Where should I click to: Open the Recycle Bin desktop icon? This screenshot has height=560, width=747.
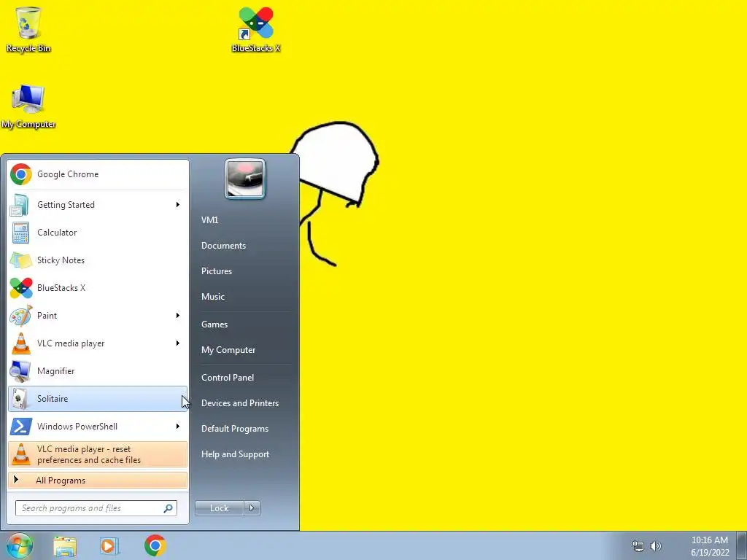tap(28, 29)
